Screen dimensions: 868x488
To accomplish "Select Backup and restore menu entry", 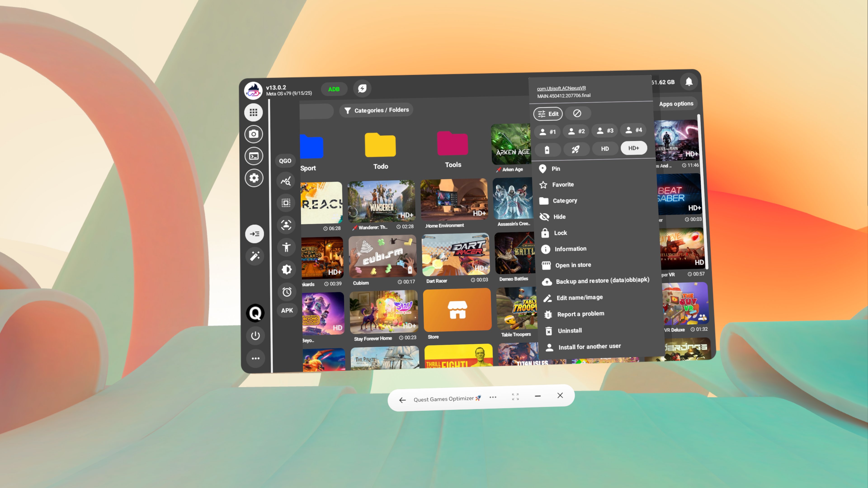I will click(x=602, y=280).
